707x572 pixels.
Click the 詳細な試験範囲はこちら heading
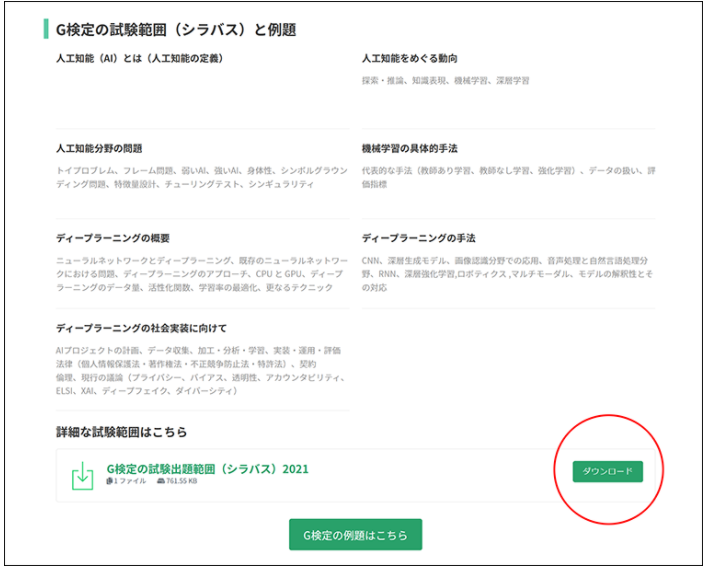[x=121, y=432]
